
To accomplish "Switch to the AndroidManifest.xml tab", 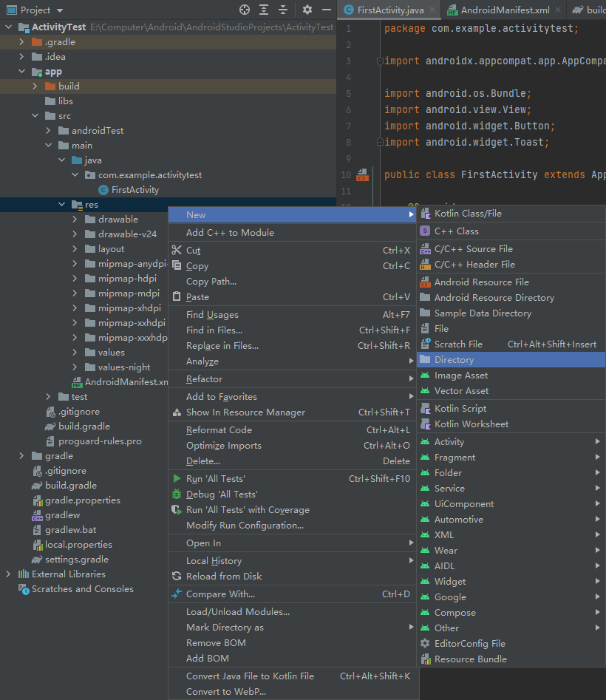I will pos(504,10).
